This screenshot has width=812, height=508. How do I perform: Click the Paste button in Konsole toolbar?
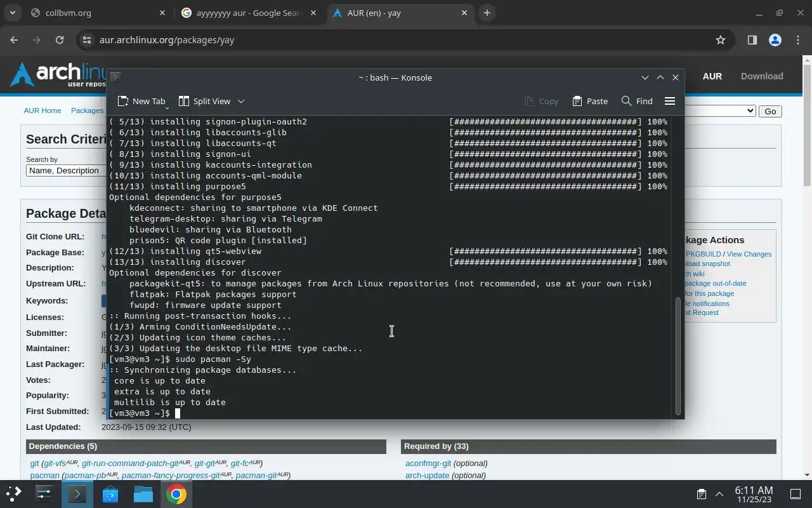click(x=590, y=101)
